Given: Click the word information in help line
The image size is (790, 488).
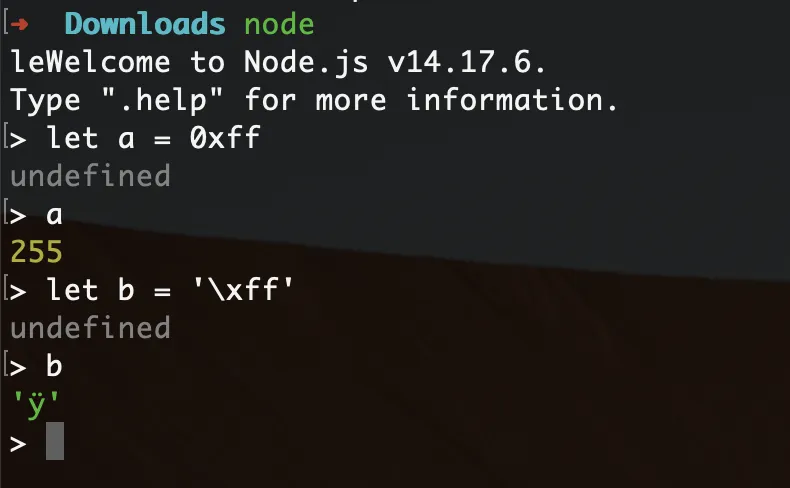Looking at the screenshot, I should (x=512, y=100).
